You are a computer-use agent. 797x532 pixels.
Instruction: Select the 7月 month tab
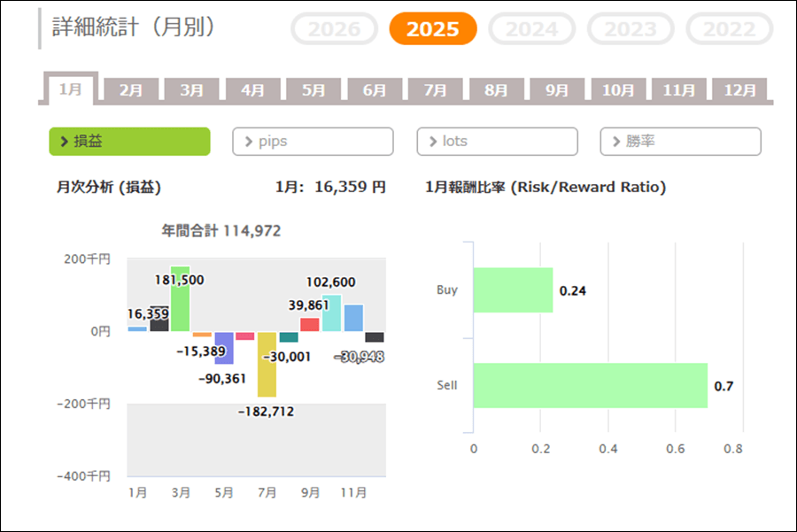pos(435,90)
